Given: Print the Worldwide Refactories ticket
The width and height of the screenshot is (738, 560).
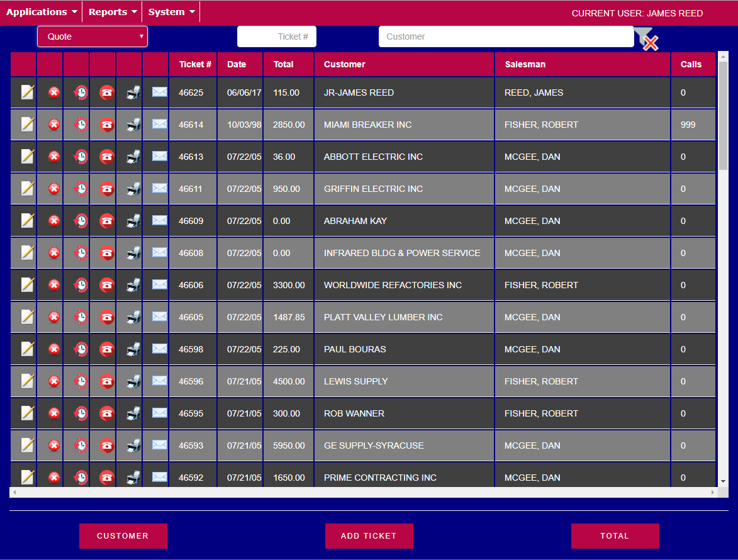Looking at the screenshot, I should tap(133, 285).
